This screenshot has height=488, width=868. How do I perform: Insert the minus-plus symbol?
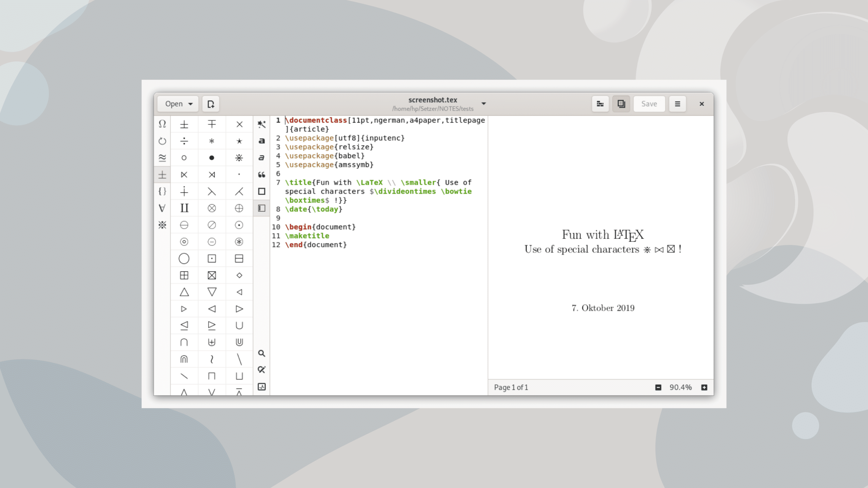(x=212, y=124)
